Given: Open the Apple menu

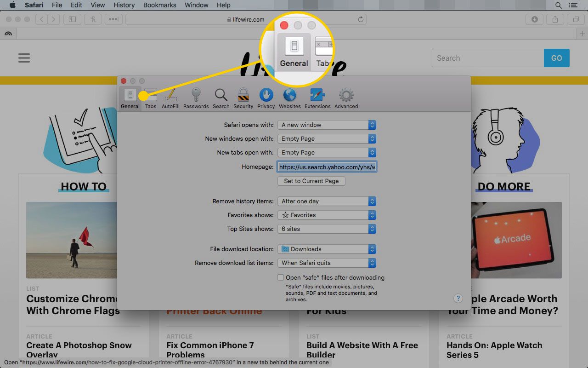Looking at the screenshot, I should (x=13, y=5).
